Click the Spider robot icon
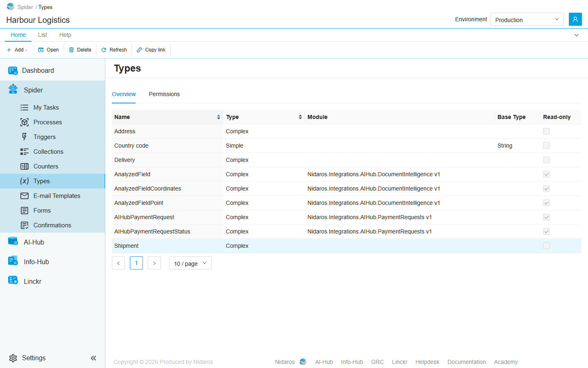This screenshot has height=368, width=588. (x=13, y=89)
